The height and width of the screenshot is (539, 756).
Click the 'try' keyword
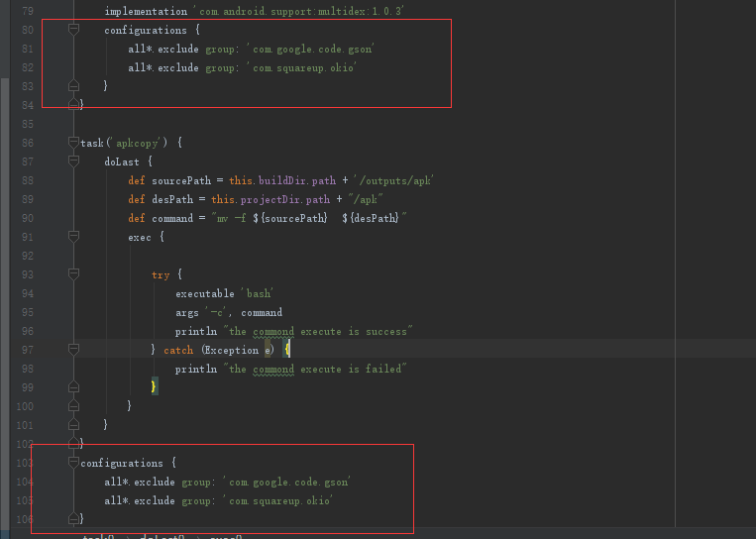161,274
